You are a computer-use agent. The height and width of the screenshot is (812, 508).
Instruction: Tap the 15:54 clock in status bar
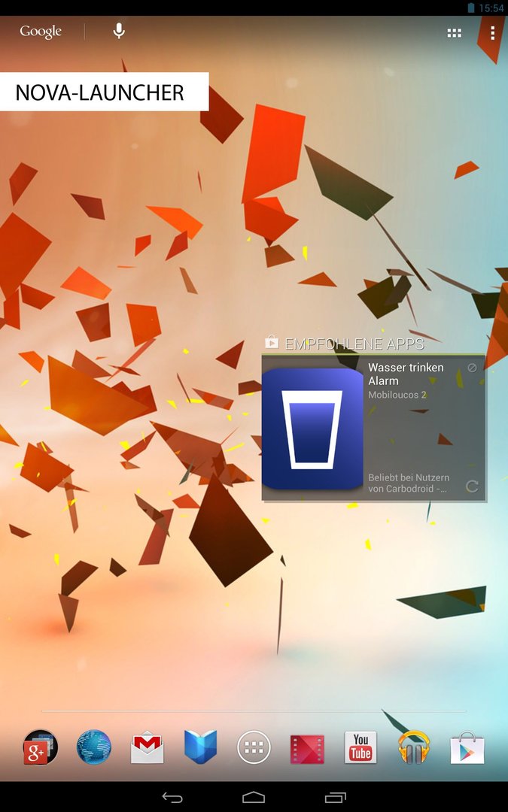point(491,8)
